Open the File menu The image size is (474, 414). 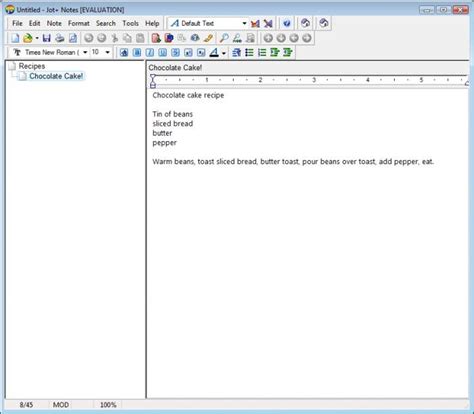point(17,23)
